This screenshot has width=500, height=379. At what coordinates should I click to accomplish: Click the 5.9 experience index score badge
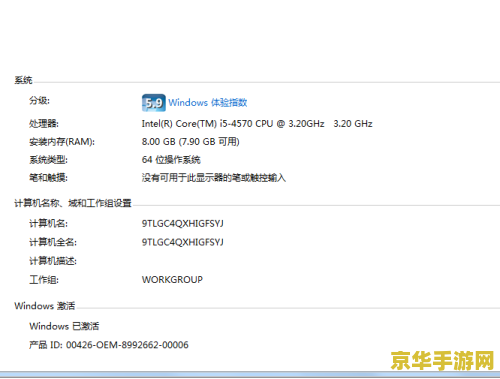[154, 103]
